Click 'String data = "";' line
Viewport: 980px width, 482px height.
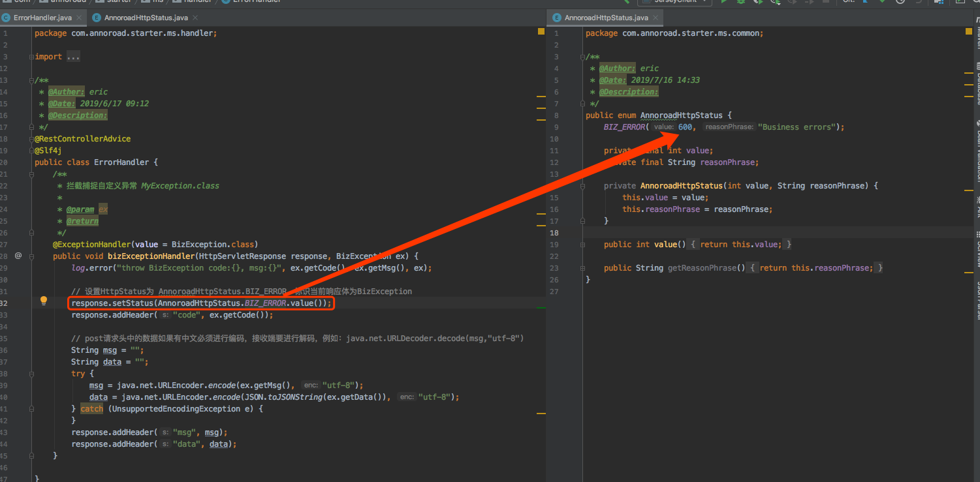click(x=110, y=362)
